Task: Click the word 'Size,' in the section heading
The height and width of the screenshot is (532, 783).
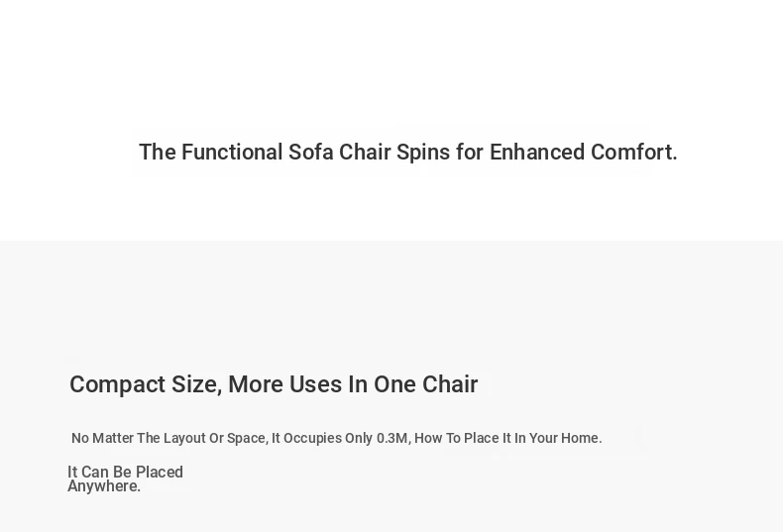Action: click(197, 384)
